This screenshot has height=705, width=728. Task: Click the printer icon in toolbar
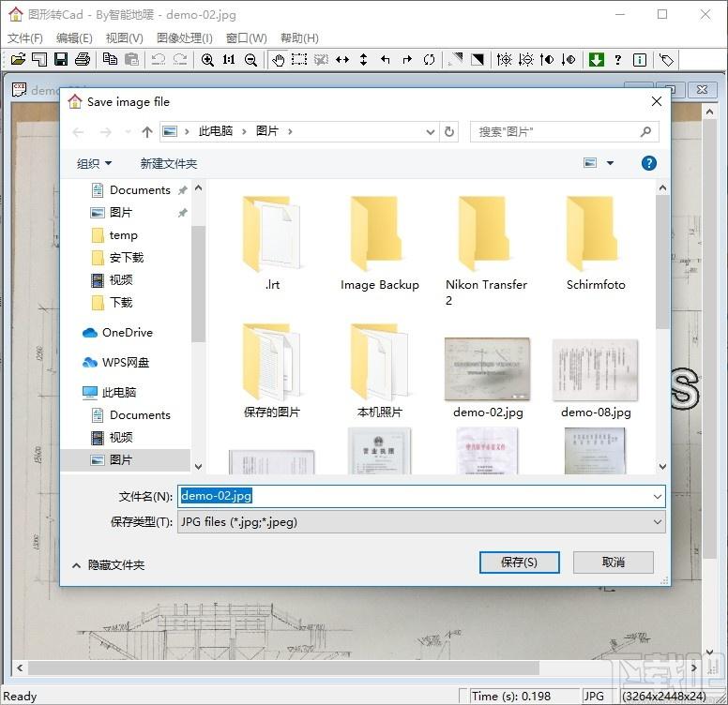(x=83, y=59)
